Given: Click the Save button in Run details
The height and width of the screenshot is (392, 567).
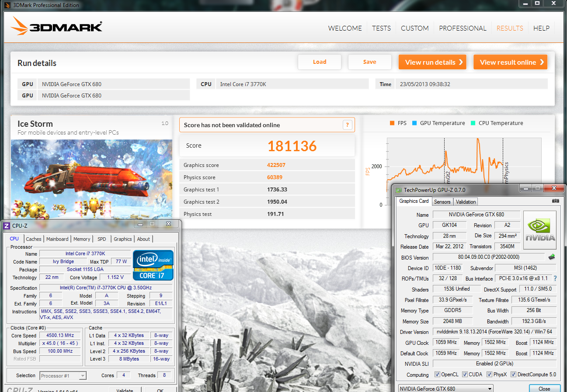Looking at the screenshot, I should tap(369, 62).
